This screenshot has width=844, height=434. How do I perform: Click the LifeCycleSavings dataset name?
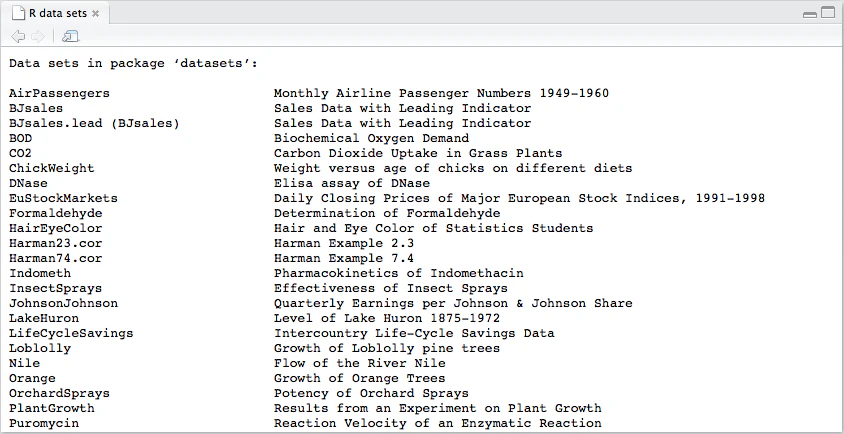[x=71, y=333]
